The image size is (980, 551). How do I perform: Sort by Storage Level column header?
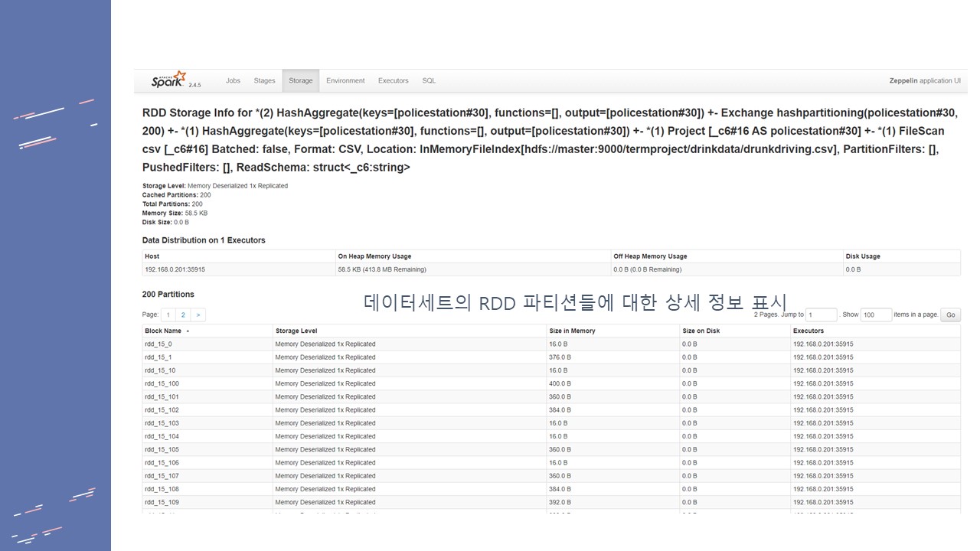pyautogui.click(x=296, y=331)
